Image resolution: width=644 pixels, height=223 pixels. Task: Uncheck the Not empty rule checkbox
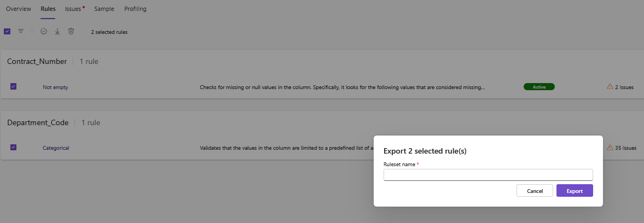tap(14, 86)
